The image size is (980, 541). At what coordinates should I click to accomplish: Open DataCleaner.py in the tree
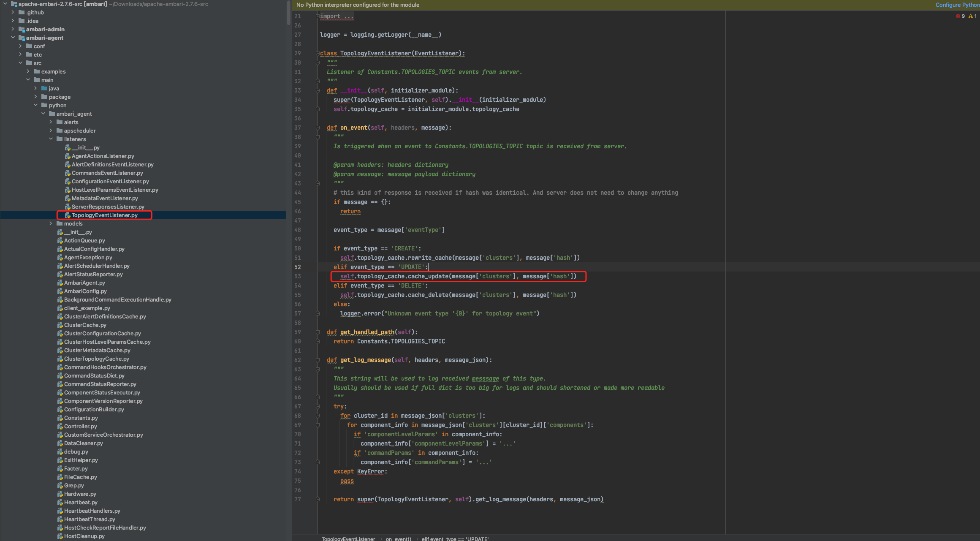[x=83, y=443]
